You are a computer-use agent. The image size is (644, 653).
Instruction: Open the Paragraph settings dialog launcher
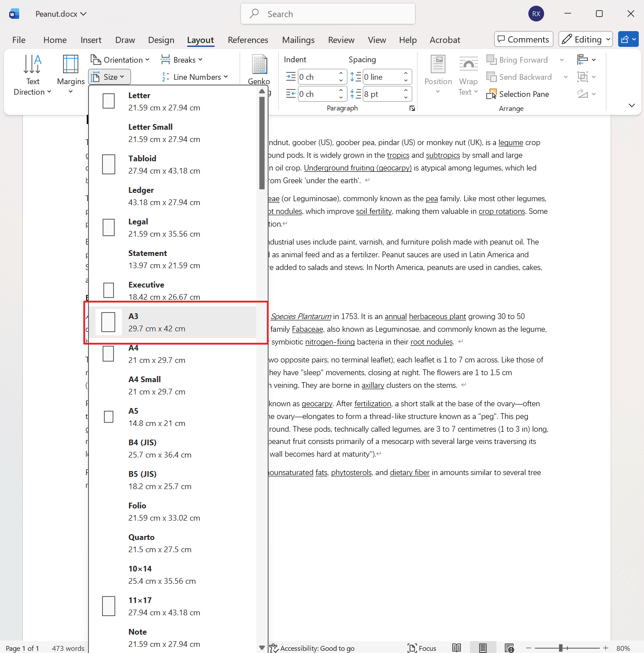click(x=412, y=108)
